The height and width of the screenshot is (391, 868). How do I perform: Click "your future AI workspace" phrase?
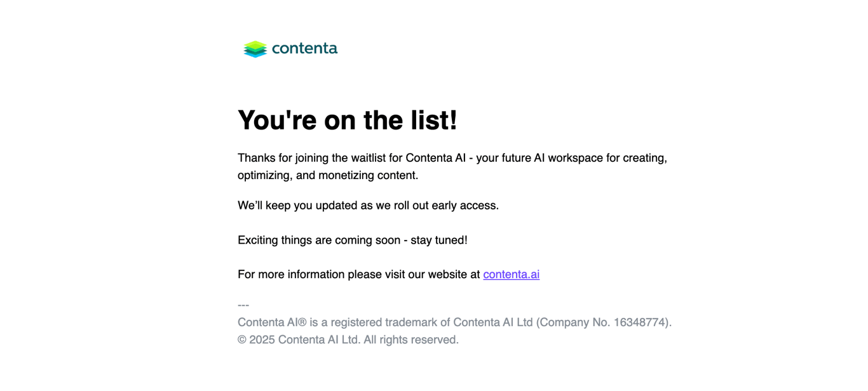tap(539, 157)
